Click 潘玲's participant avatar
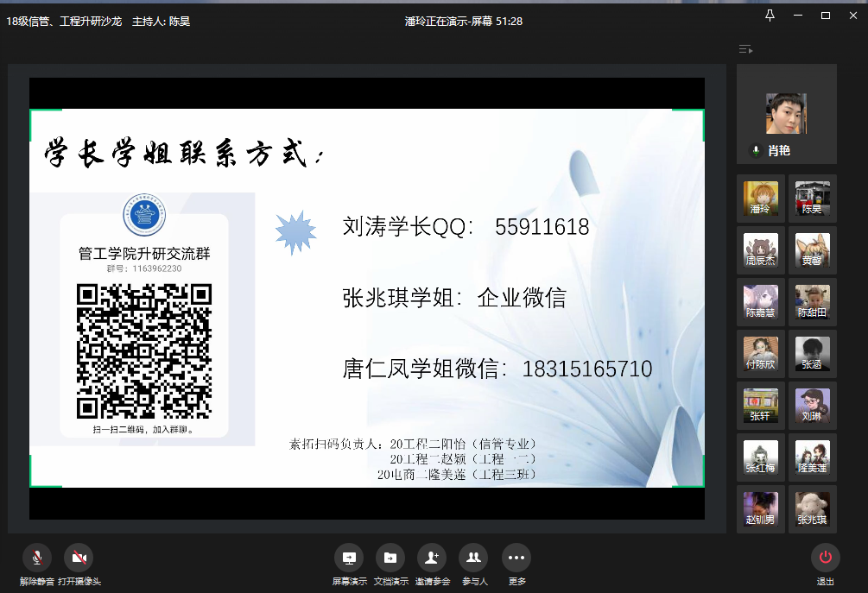 [761, 199]
